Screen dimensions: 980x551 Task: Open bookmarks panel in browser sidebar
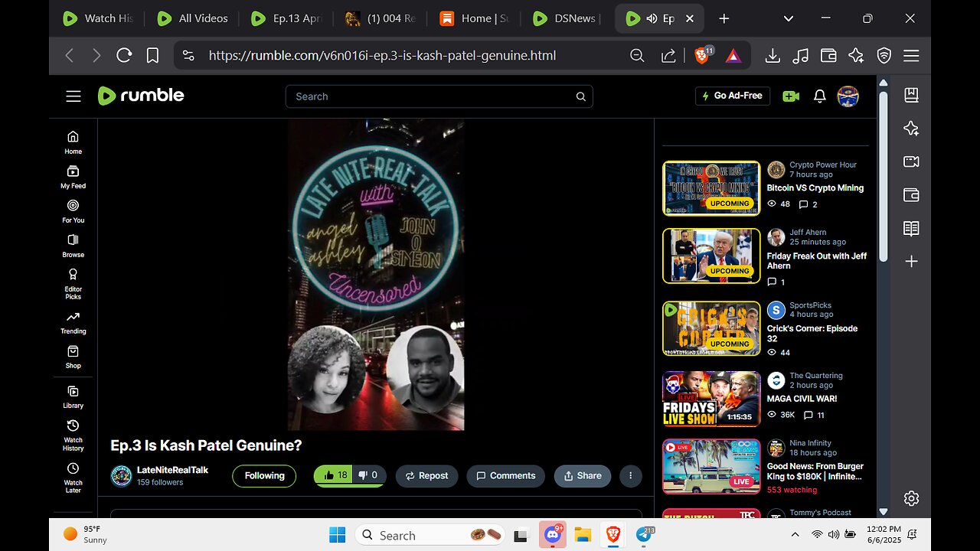point(911,95)
